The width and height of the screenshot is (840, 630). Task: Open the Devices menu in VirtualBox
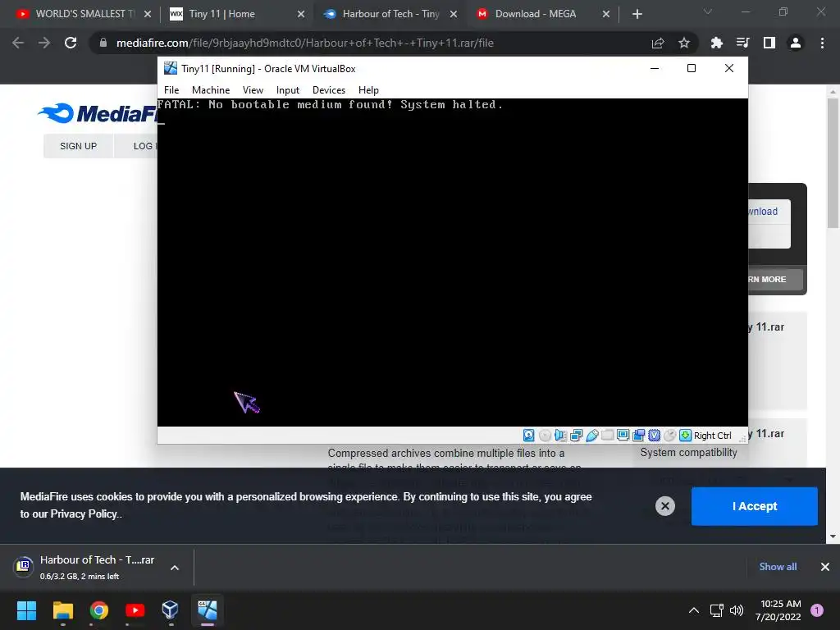point(329,90)
